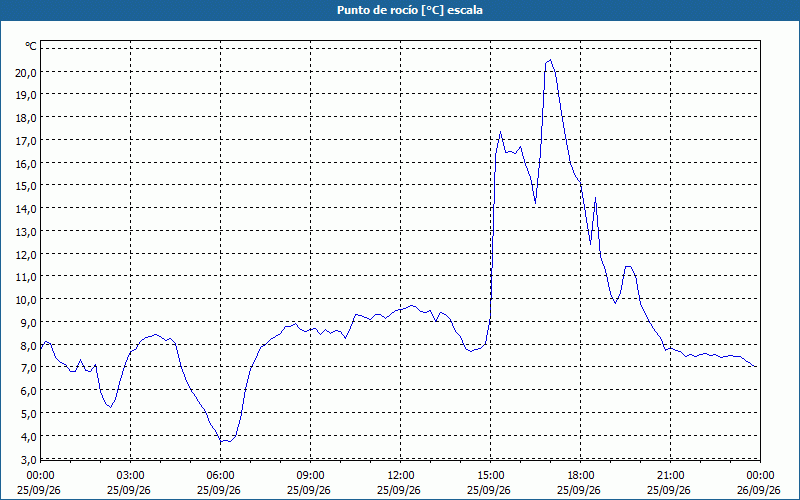Click the 15,0 y-axis label
Screen dimensions: 800x500
pyautogui.click(x=26, y=186)
